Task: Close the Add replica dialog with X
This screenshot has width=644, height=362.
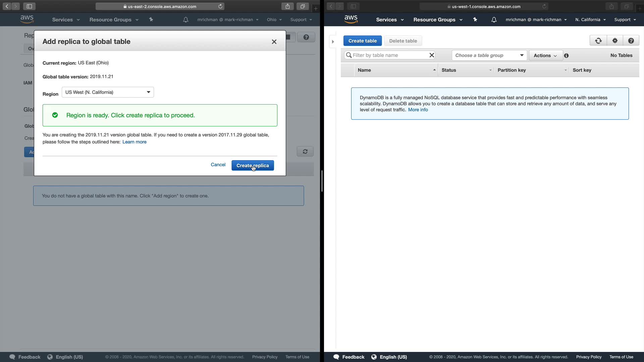Action: coord(274,42)
